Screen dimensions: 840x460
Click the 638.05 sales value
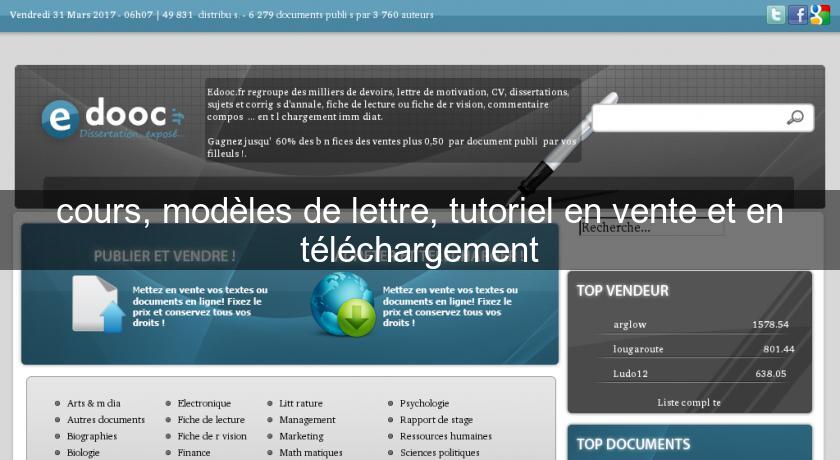pyautogui.click(x=771, y=374)
